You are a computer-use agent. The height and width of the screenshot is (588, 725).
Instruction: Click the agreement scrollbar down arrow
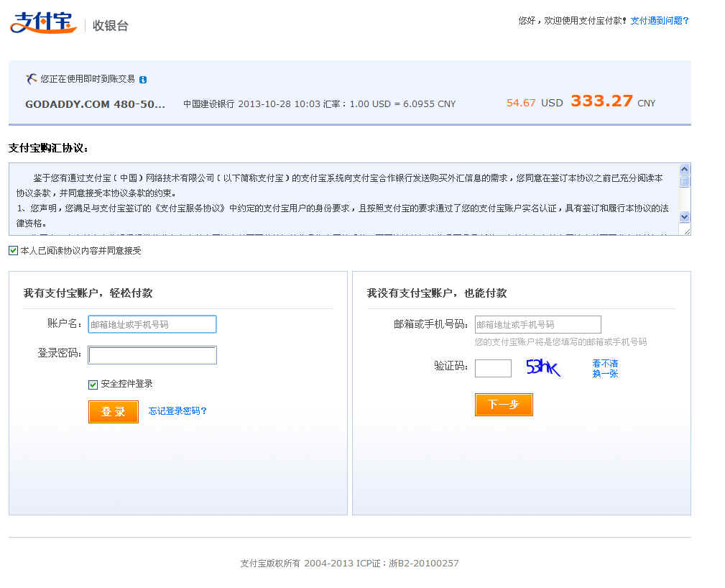[x=684, y=216]
